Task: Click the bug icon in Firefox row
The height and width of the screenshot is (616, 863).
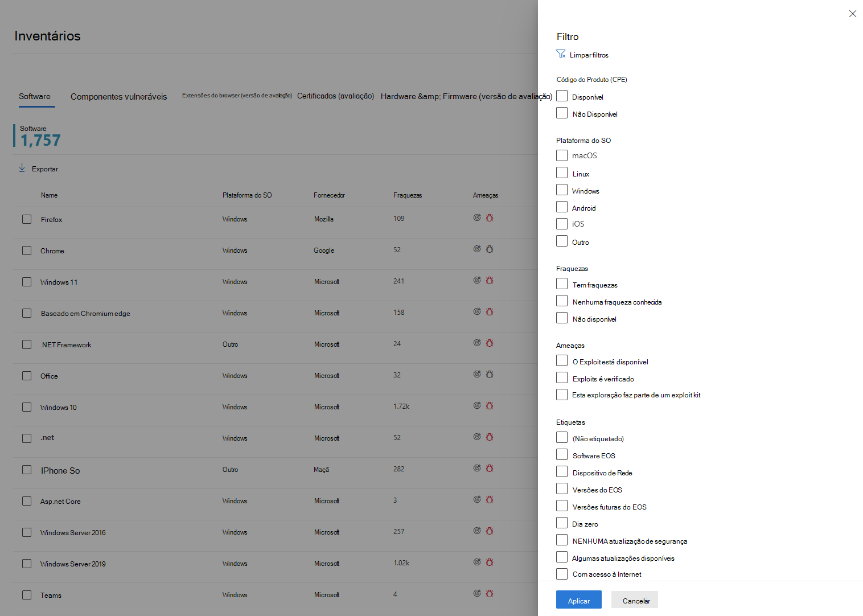Action: pos(490,217)
